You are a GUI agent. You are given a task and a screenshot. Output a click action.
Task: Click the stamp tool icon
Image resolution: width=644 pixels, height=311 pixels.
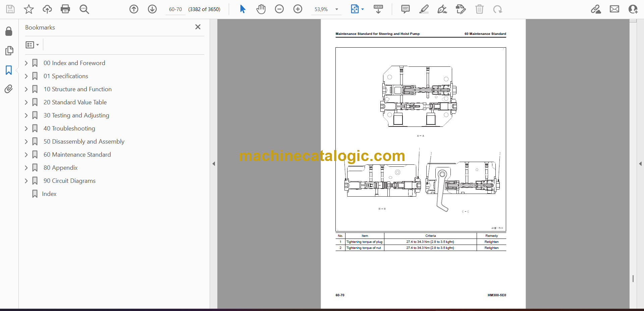tap(461, 9)
